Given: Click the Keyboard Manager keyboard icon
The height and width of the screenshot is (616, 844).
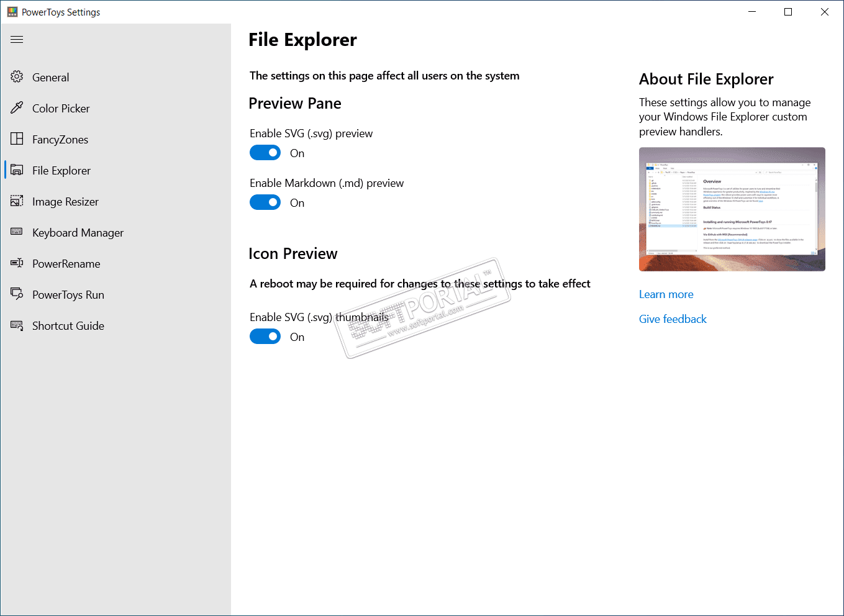Looking at the screenshot, I should click(17, 232).
